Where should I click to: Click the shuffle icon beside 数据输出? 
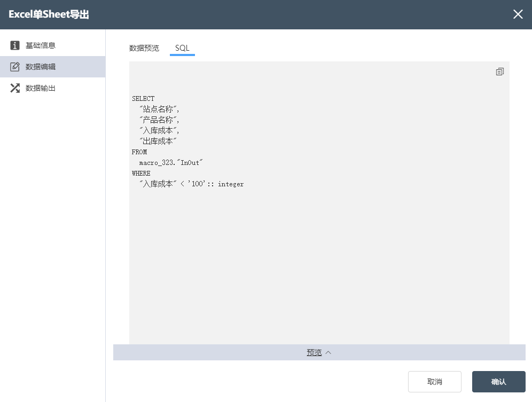pyautogui.click(x=15, y=88)
